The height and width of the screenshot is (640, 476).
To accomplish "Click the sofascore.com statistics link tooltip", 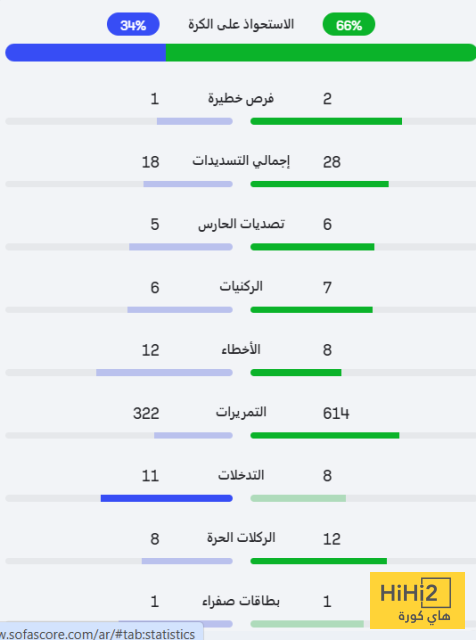I will click(x=100, y=631).
